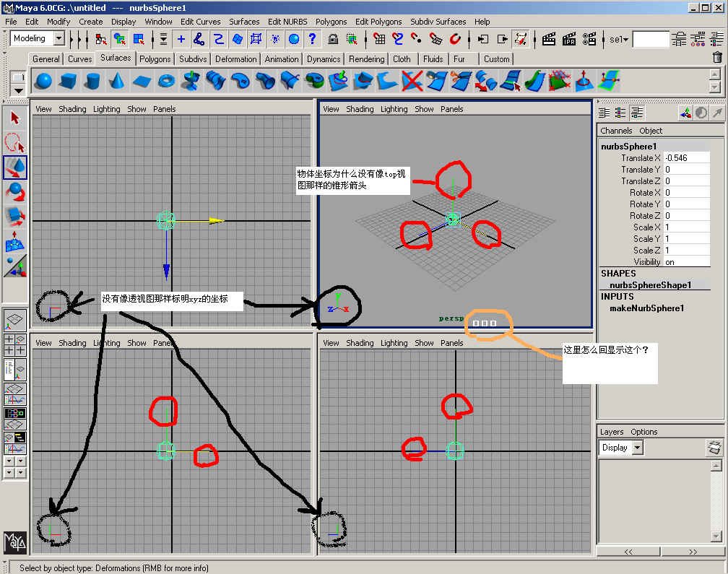
Task: Switch to four view layout
Action: 15,345
